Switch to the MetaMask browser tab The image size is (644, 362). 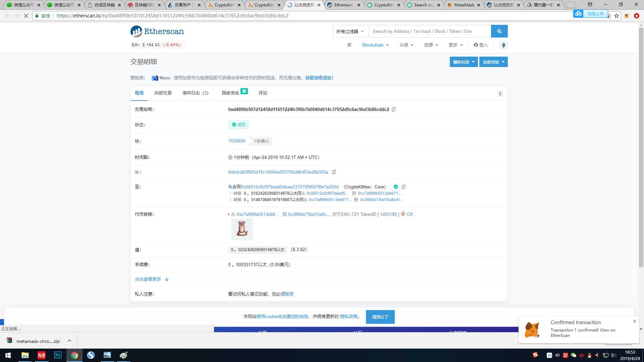[x=464, y=5]
